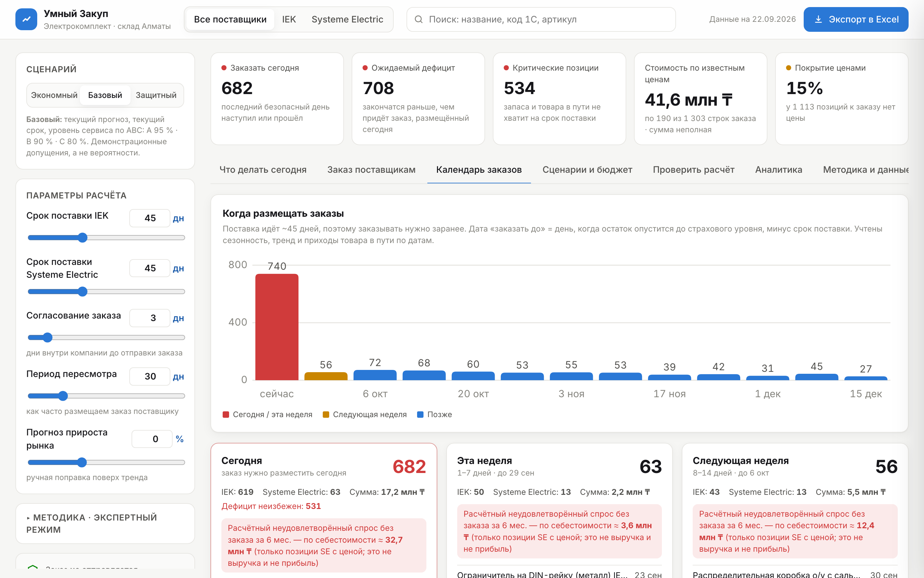Click the Следующая неделя 56 card
The image size is (924, 578).
(795, 511)
